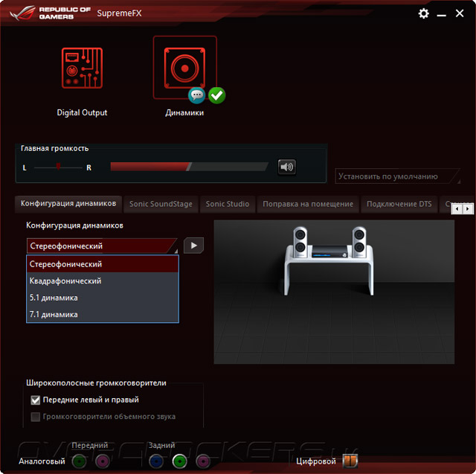Click the orange digital output connector icon
Viewport: 476px width, 474px height.
(x=350, y=461)
